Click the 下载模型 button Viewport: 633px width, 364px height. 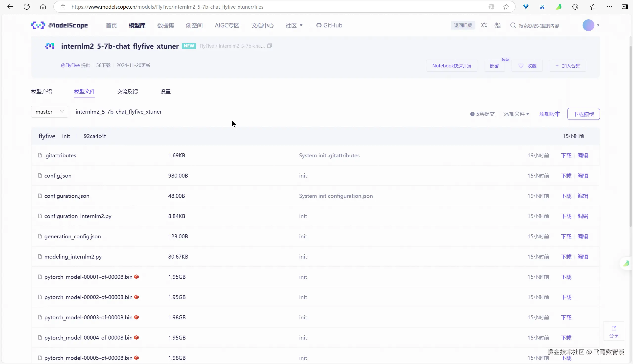584,114
